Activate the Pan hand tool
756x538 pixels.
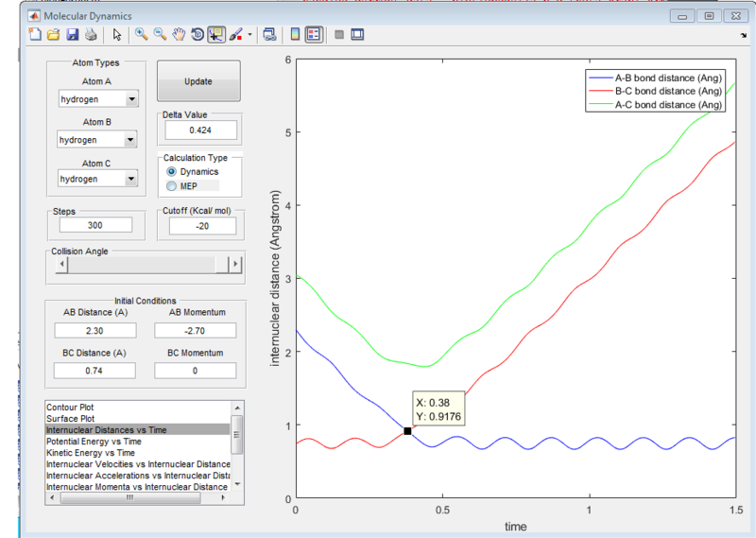click(x=179, y=35)
